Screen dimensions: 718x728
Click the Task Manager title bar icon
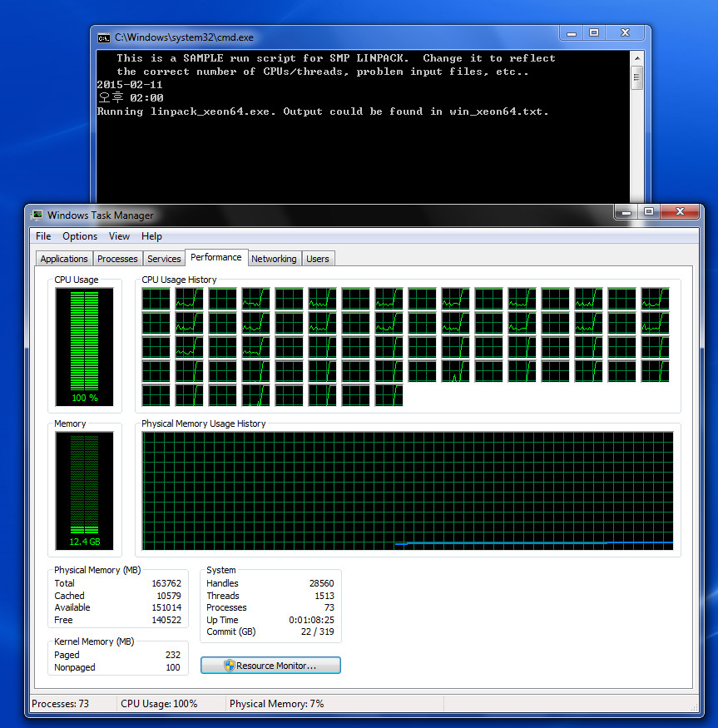click(37, 215)
